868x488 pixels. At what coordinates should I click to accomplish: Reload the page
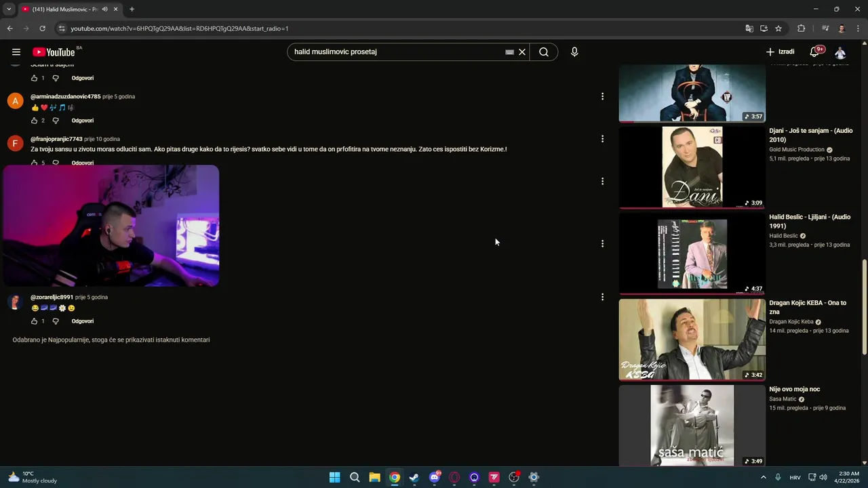[x=42, y=28]
